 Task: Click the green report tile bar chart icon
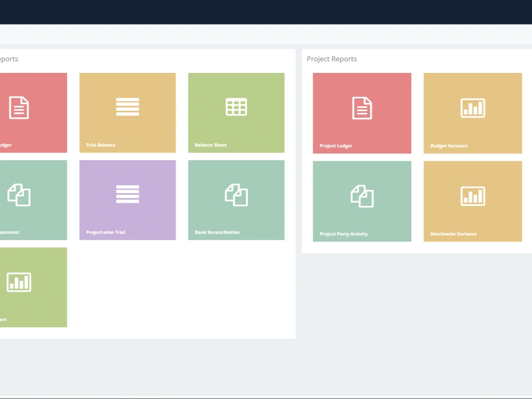19,282
